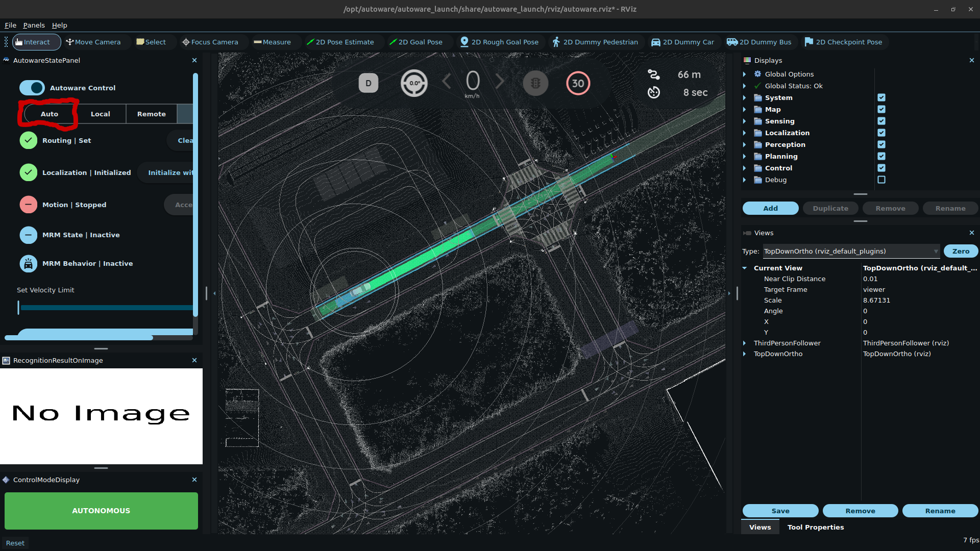This screenshot has height=551, width=980.
Task: Click the AutowareStatePanel vertical scrollbar
Action: coord(195,195)
